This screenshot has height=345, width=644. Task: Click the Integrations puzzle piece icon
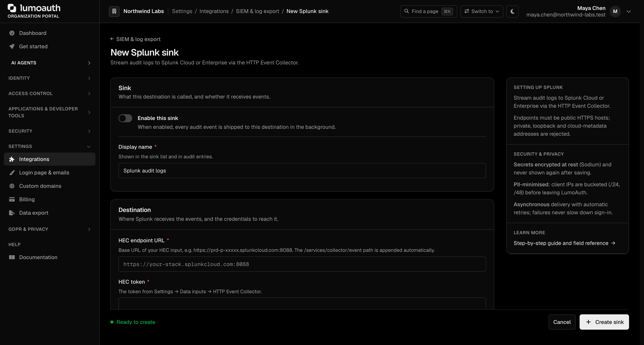tap(12, 159)
